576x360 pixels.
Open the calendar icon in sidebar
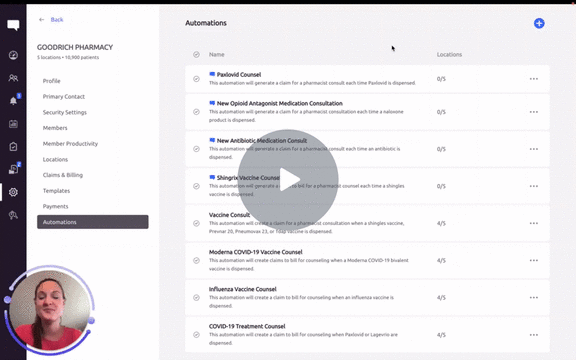point(13,124)
